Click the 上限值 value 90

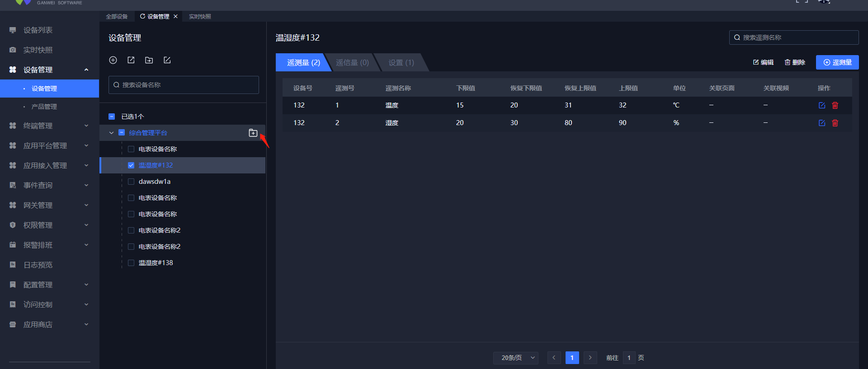click(623, 123)
